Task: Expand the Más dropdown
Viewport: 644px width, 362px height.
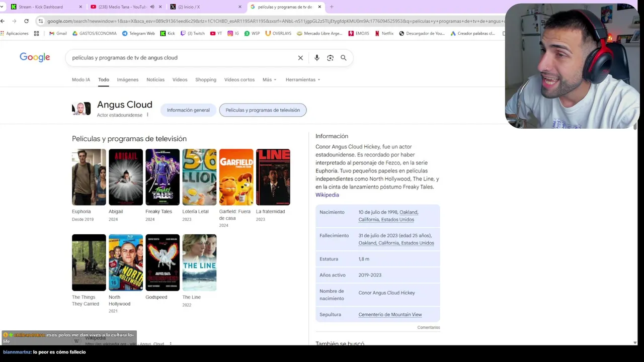Action: (270, 80)
